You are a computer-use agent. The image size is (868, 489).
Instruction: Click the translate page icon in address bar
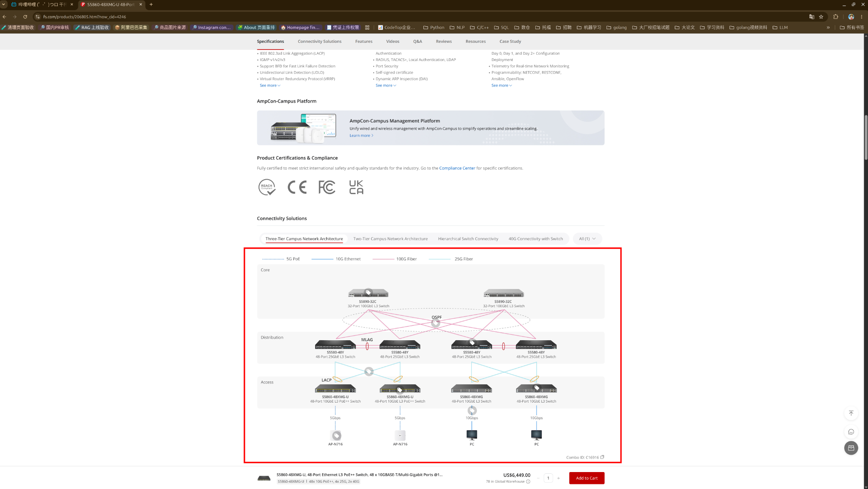(x=812, y=17)
